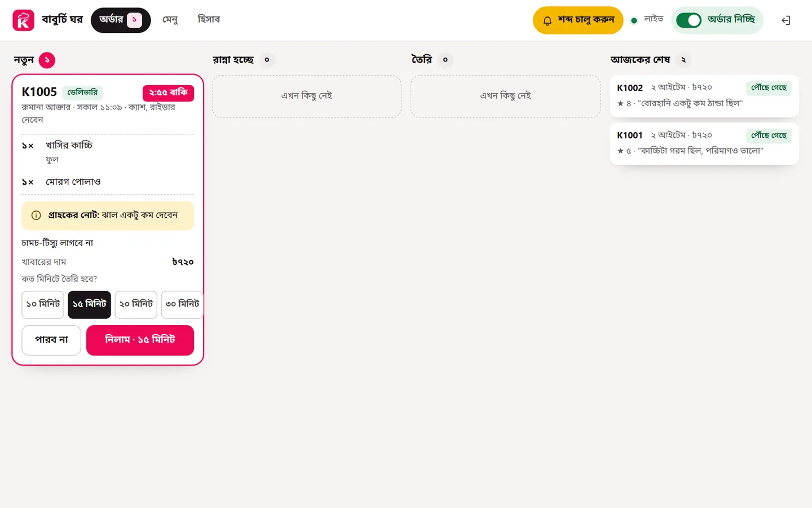Click the ঝাল একটু কম দেবেন note

(140, 215)
